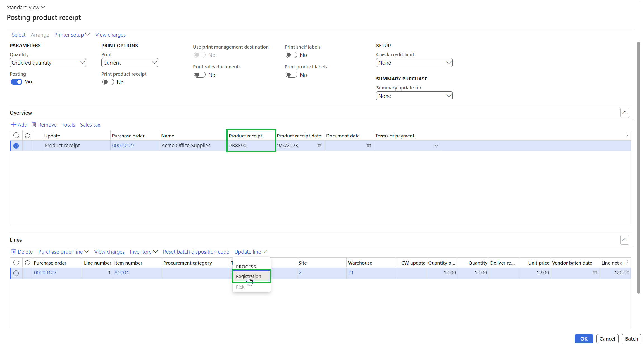Screen dimensions: 644x347
Task: Click the Cancel button
Action: click(607, 339)
